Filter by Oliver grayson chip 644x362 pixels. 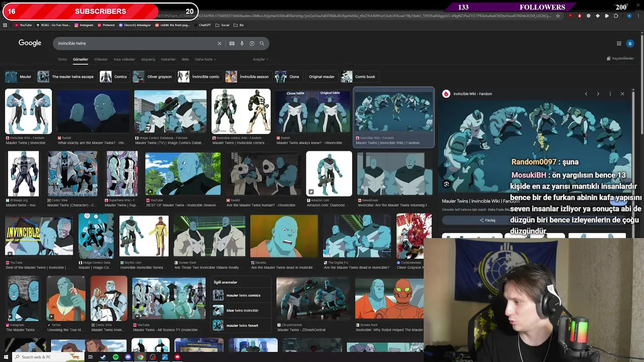(x=153, y=76)
